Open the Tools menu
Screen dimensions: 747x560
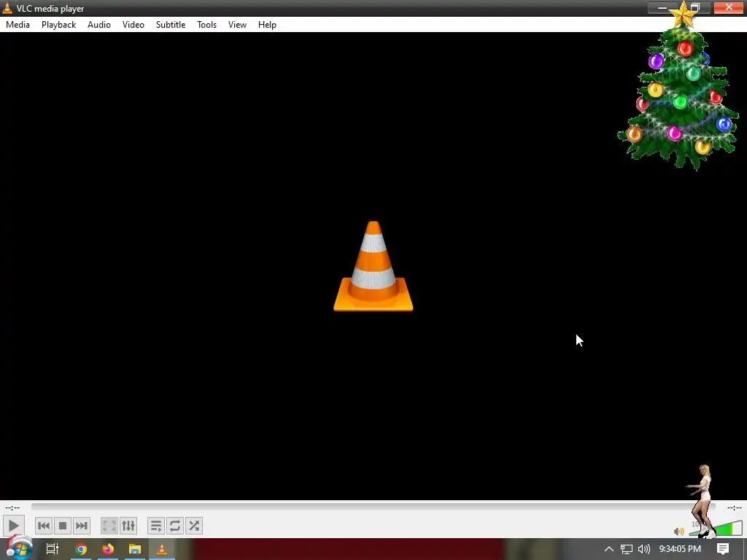(x=206, y=25)
